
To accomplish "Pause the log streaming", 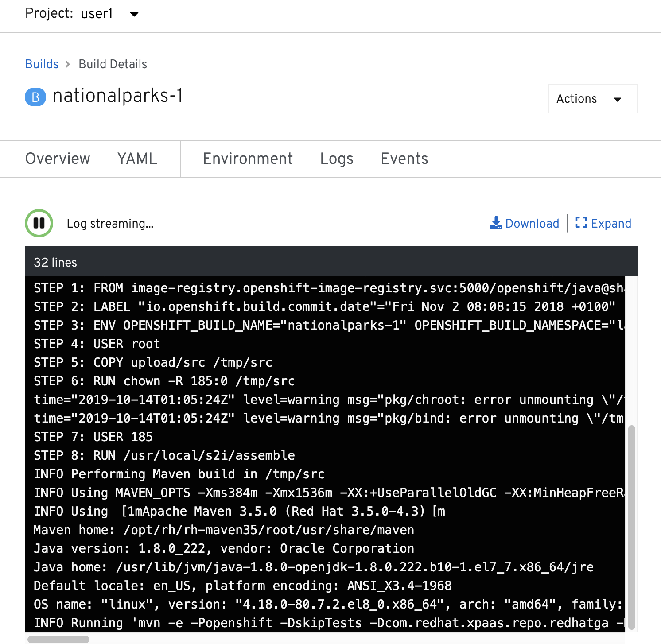I will pyautogui.click(x=39, y=223).
